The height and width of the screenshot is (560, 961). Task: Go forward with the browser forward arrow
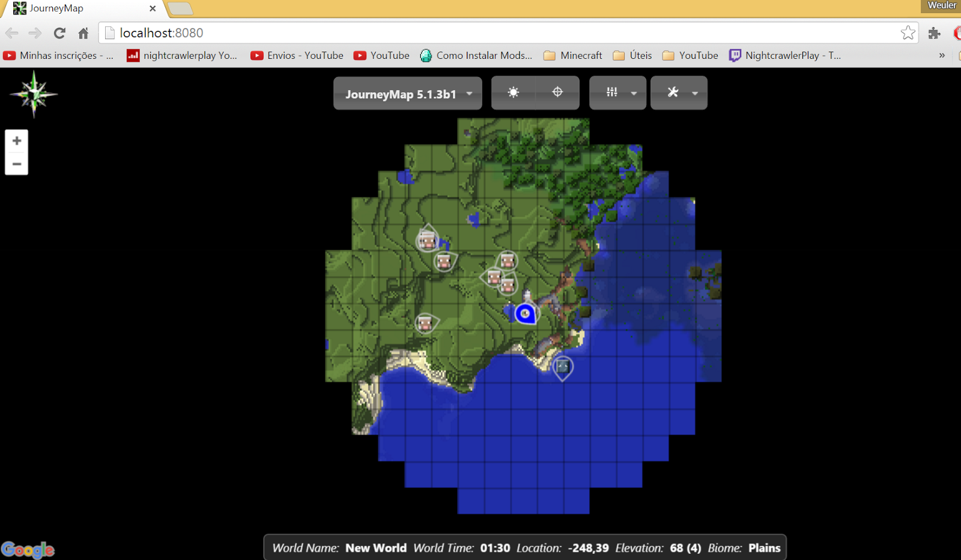(x=35, y=33)
